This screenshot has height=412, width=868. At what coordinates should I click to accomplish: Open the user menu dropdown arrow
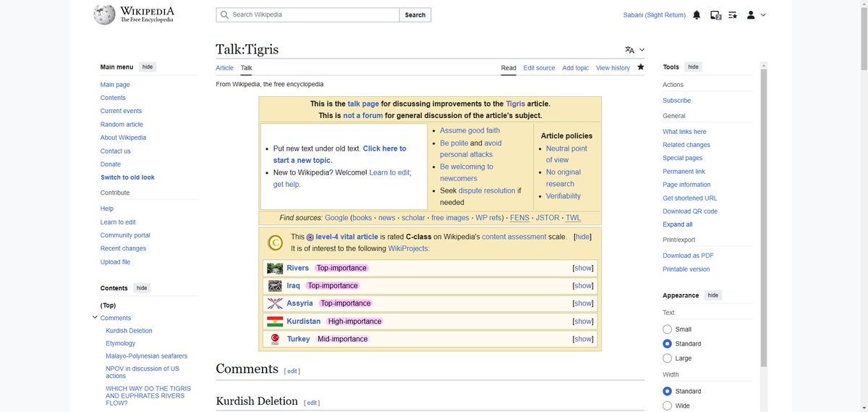pos(763,14)
